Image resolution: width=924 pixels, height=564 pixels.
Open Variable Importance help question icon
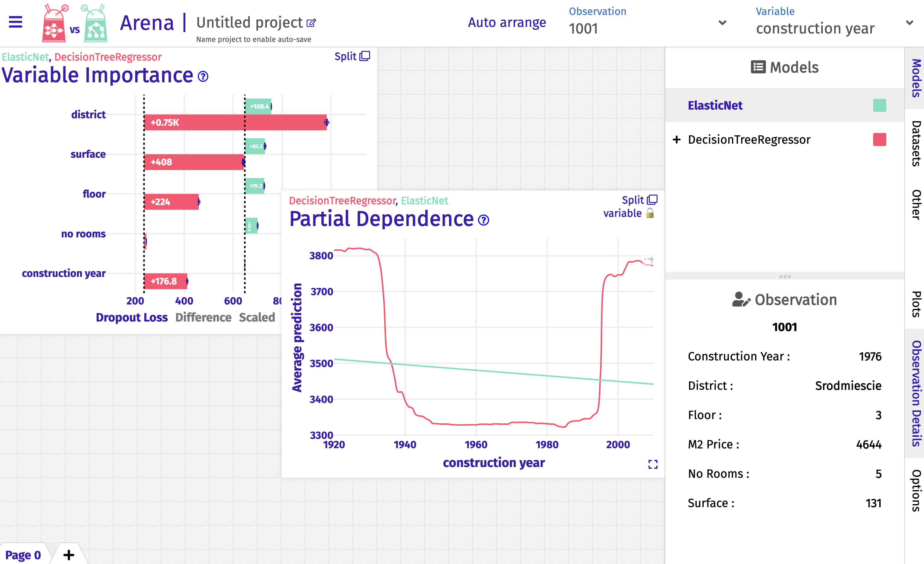(x=203, y=77)
